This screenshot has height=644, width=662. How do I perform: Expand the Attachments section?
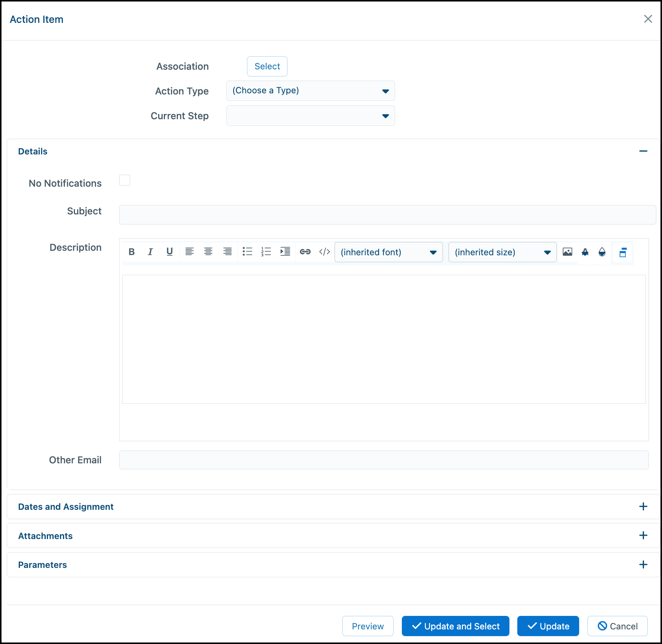point(643,535)
